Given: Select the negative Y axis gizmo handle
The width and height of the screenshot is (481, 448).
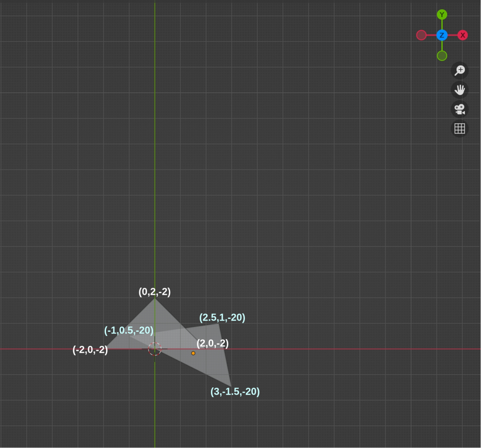Looking at the screenshot, I should (x=441, y=55).
